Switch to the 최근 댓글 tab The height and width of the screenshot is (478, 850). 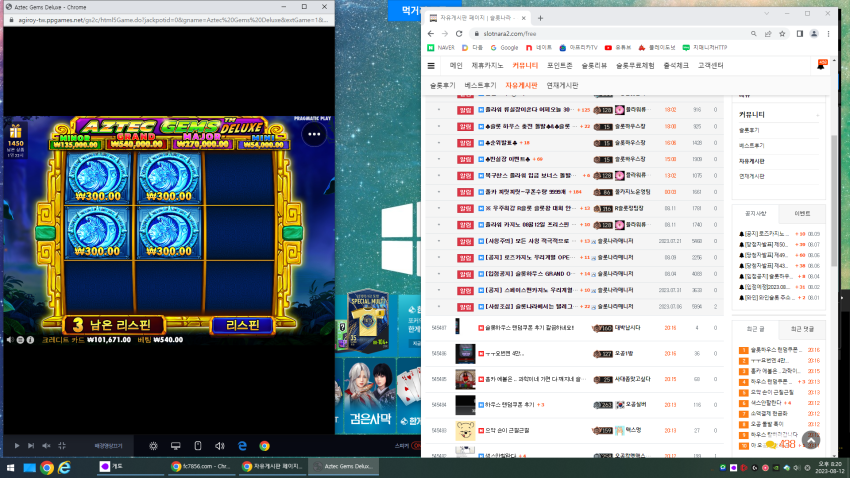click(802, 329)
